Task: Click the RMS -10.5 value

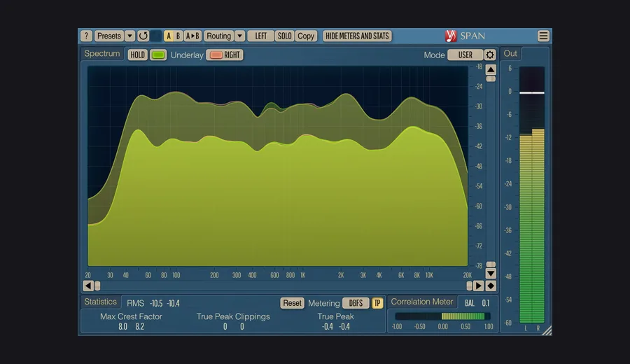Action: tap(156, 303)
